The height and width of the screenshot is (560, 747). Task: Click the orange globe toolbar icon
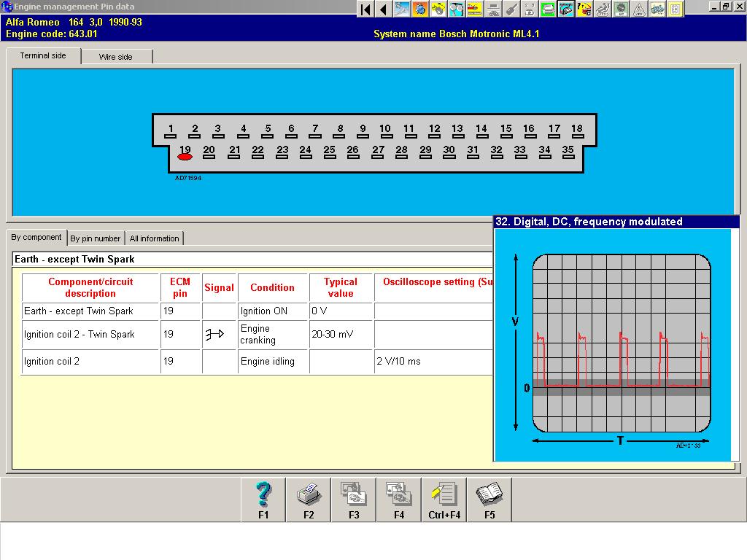click(x=420, y=9)
